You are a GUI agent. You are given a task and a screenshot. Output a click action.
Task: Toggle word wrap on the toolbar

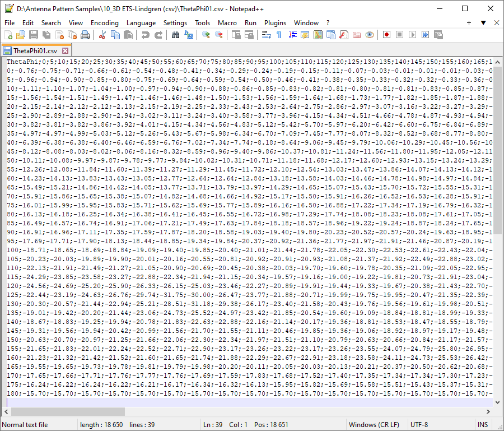(265, 35)
